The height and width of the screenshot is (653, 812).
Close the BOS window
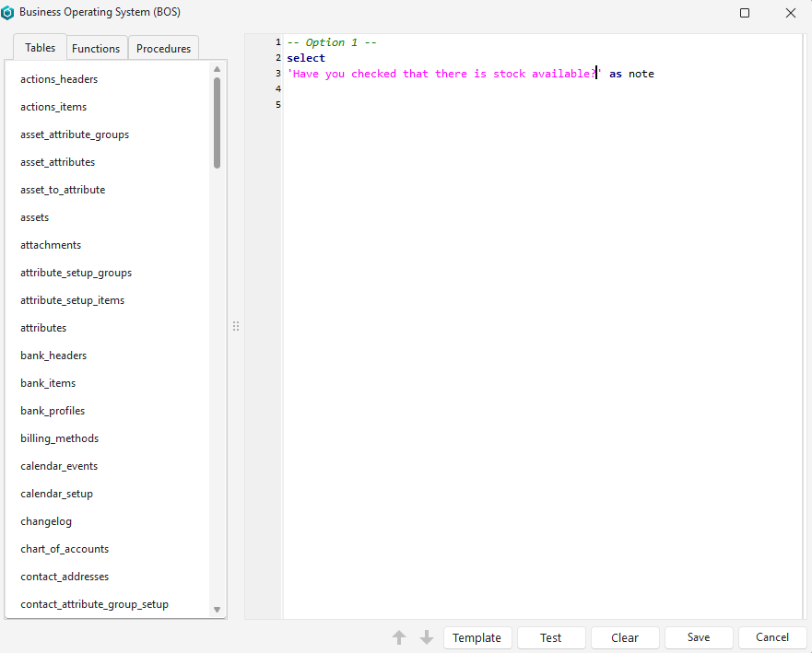[791, 13]
